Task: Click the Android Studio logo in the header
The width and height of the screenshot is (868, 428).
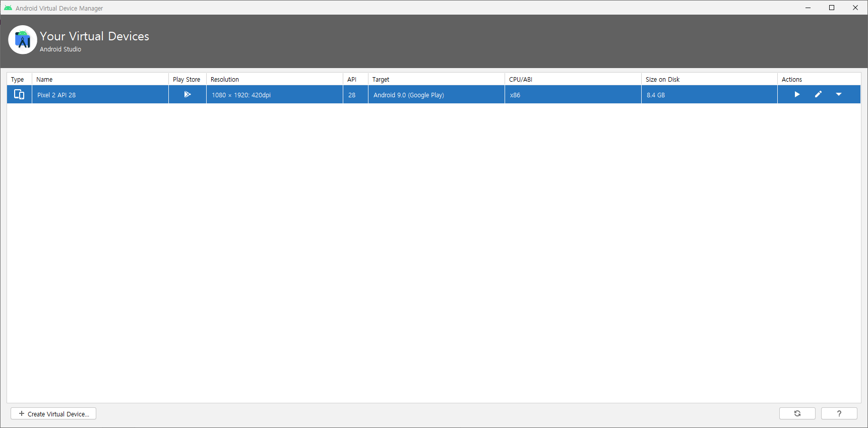Action: (23, 39)
